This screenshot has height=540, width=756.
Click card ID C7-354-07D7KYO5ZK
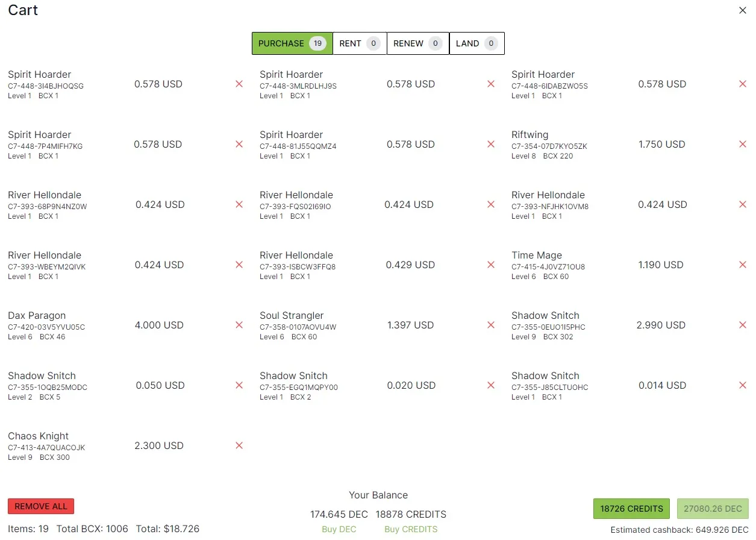(549, 146)
